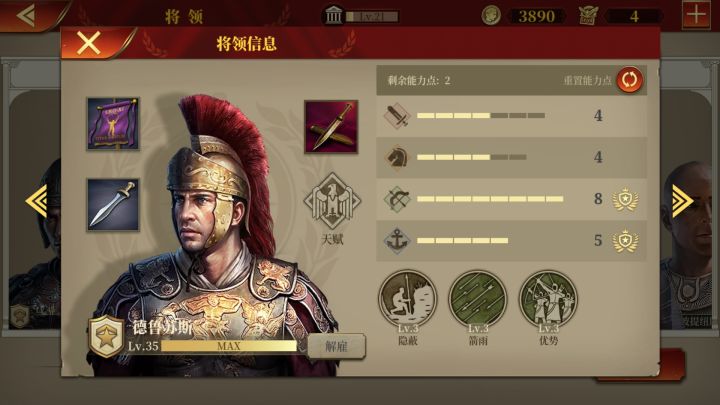720x405 pixels.
Task: Click the navy anchor attribute icon
Action: click(x=397, y=240)
